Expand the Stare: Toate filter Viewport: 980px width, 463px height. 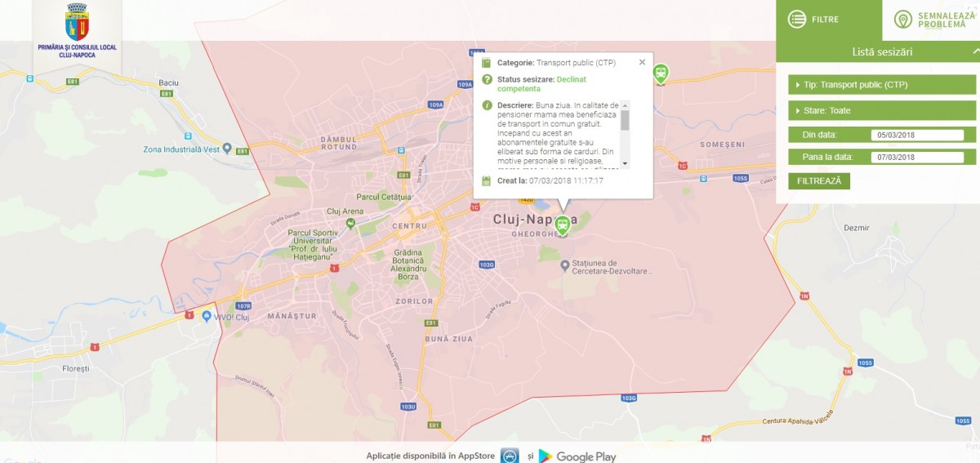pyautogui.click(x=881, y=110)
